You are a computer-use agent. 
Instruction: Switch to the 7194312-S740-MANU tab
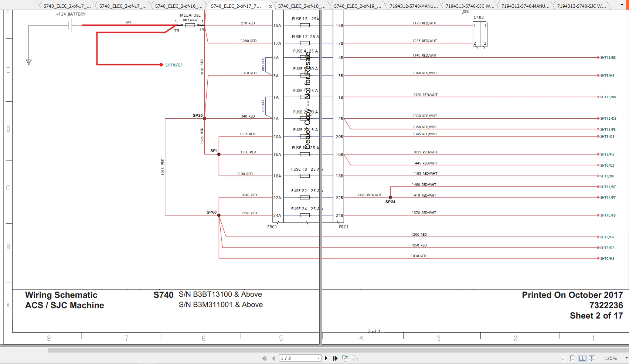(x=414, y=6)
